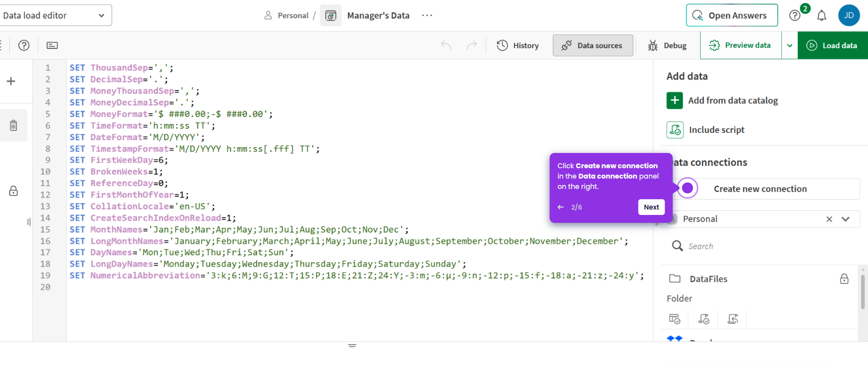Click the Personal space breadcrumb

click(287, 15)
